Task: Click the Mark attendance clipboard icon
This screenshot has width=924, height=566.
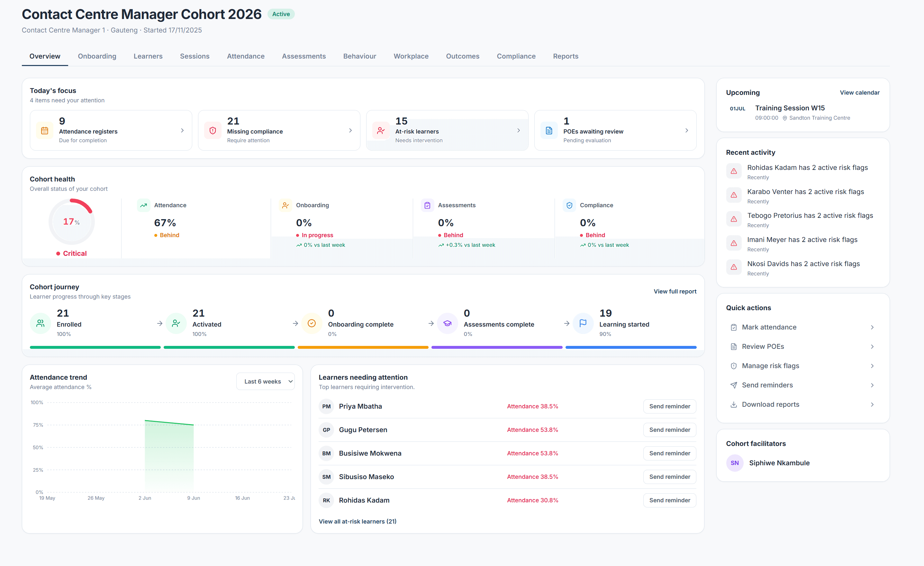Action: (734, 327)
